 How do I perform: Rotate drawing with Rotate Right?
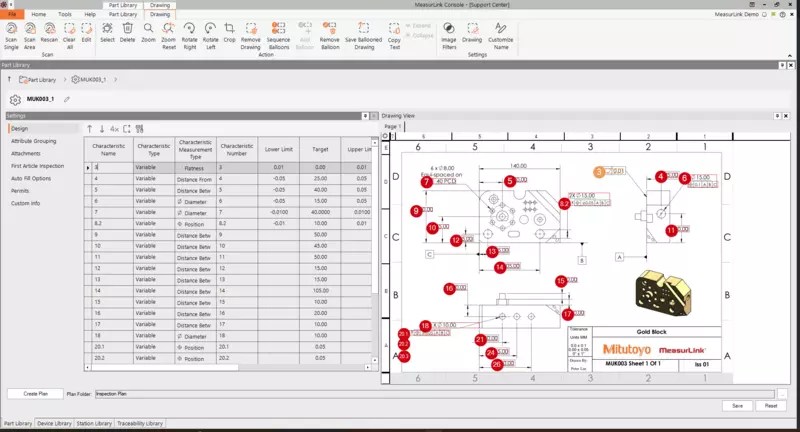189,35
